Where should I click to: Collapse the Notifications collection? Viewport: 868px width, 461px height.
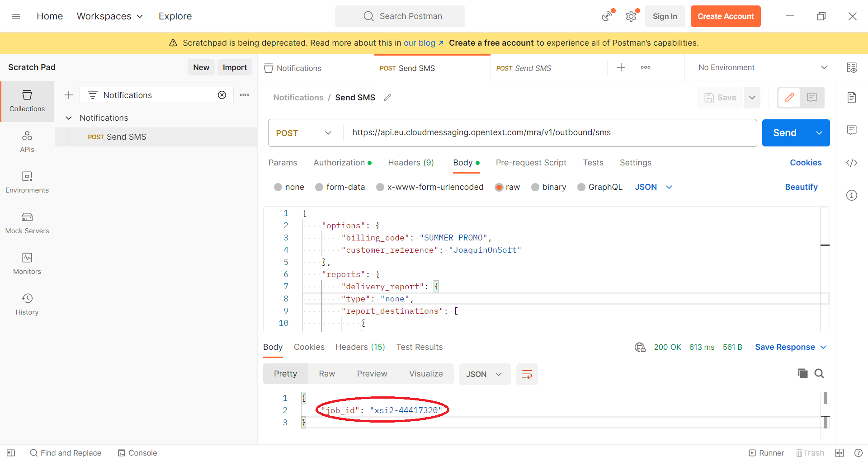(69, 118)
